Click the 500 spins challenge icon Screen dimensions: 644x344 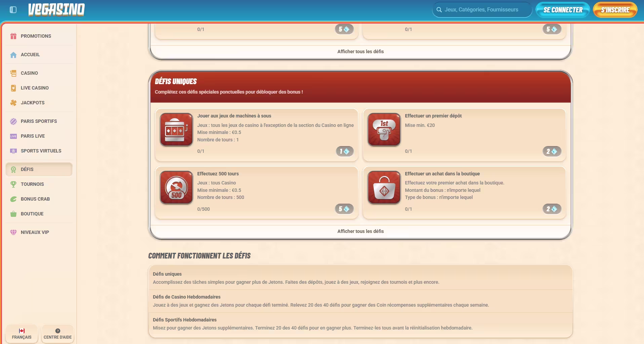click(176, 187)
